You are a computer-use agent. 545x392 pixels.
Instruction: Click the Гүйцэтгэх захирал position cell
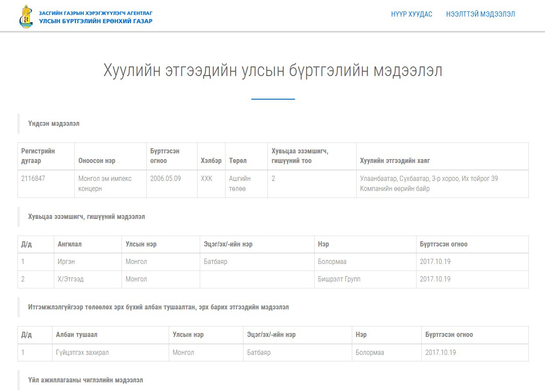(x=111, y=352)
